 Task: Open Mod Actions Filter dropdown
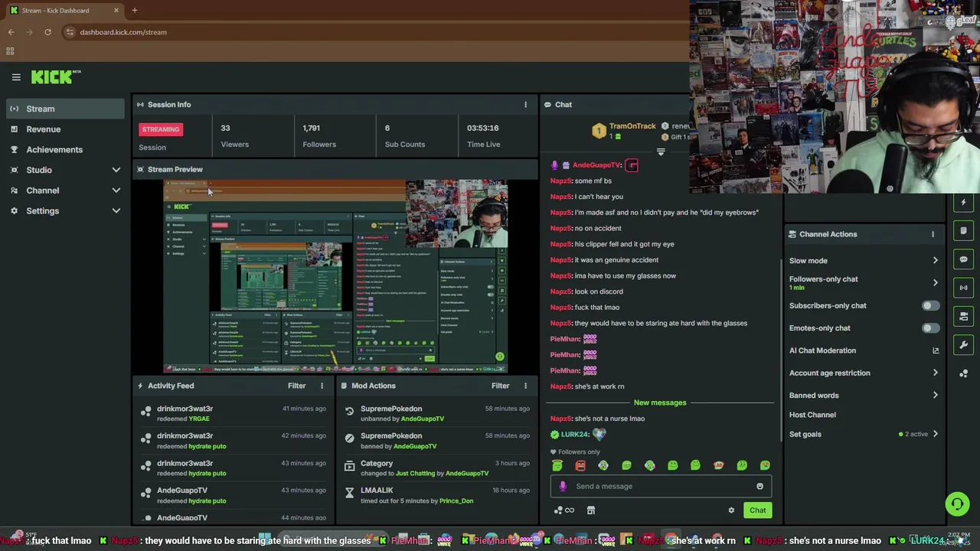500,386
